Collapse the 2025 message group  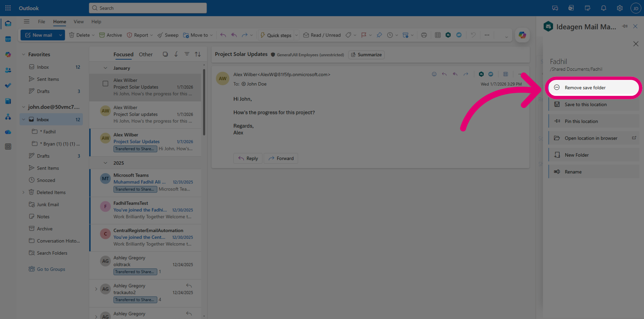105,163
